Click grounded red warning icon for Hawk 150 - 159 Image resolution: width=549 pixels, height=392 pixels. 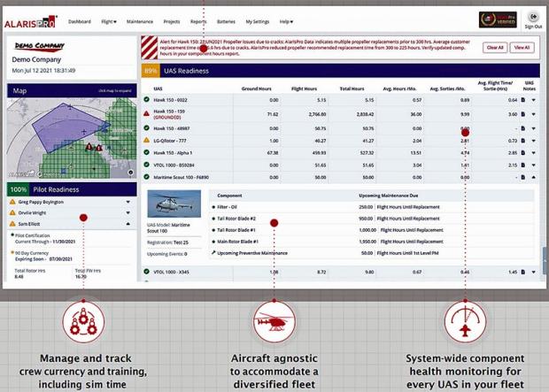coord(146,114)
